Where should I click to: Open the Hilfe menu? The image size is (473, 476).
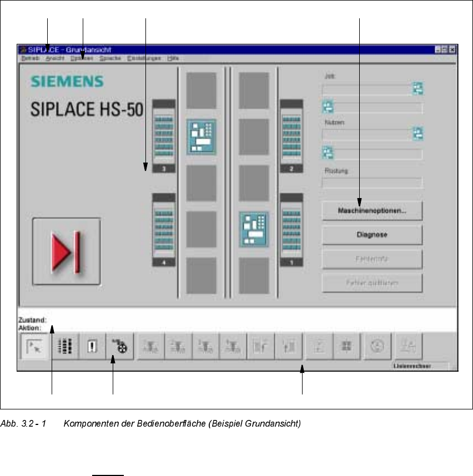click(173, 58)
